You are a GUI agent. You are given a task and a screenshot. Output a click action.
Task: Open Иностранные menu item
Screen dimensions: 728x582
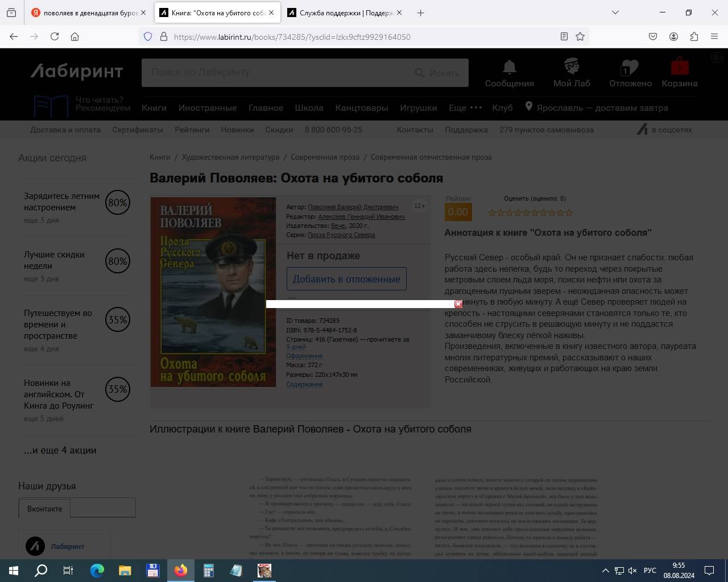(208, 108)
